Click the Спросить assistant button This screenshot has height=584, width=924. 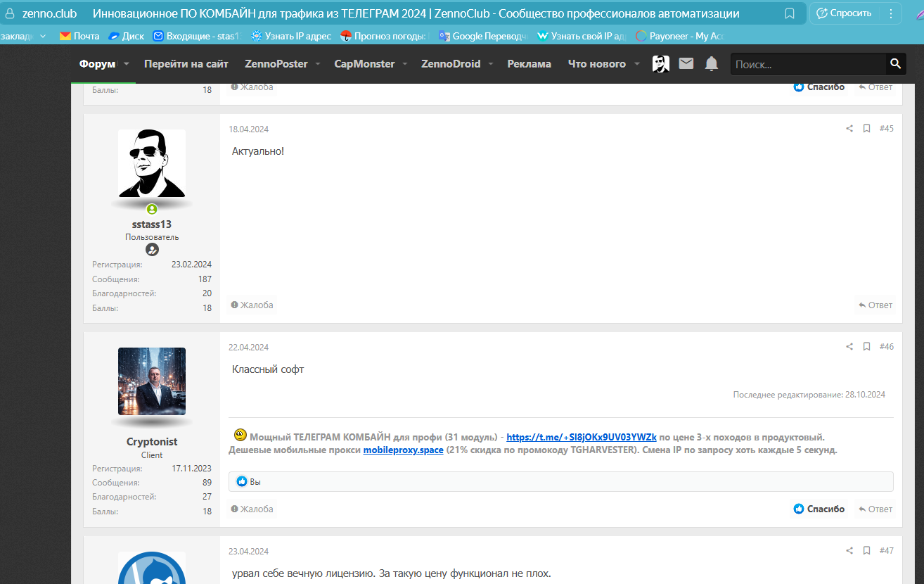pyautogui.click(x=844, y=13)
